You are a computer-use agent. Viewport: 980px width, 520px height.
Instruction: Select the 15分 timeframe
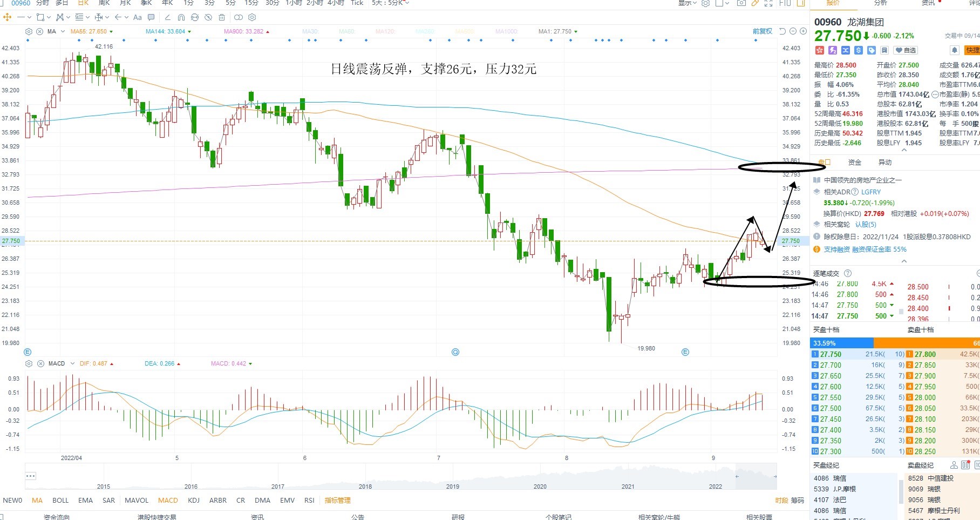251,3
